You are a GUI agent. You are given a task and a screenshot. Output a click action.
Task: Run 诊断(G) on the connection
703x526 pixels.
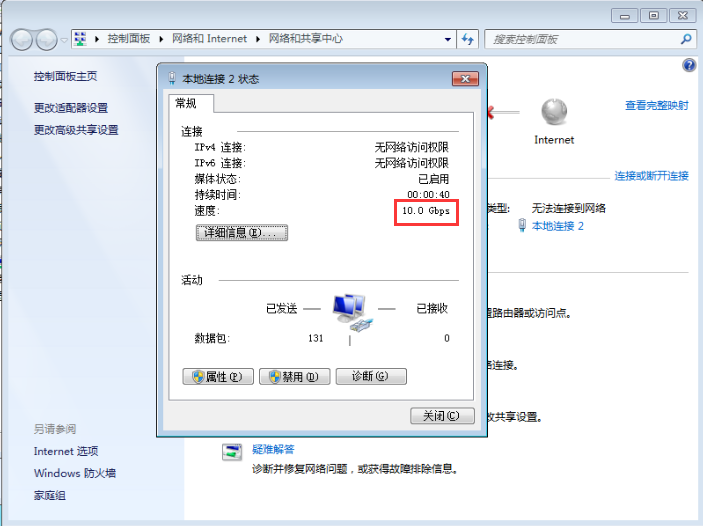[x=370, y=377]
